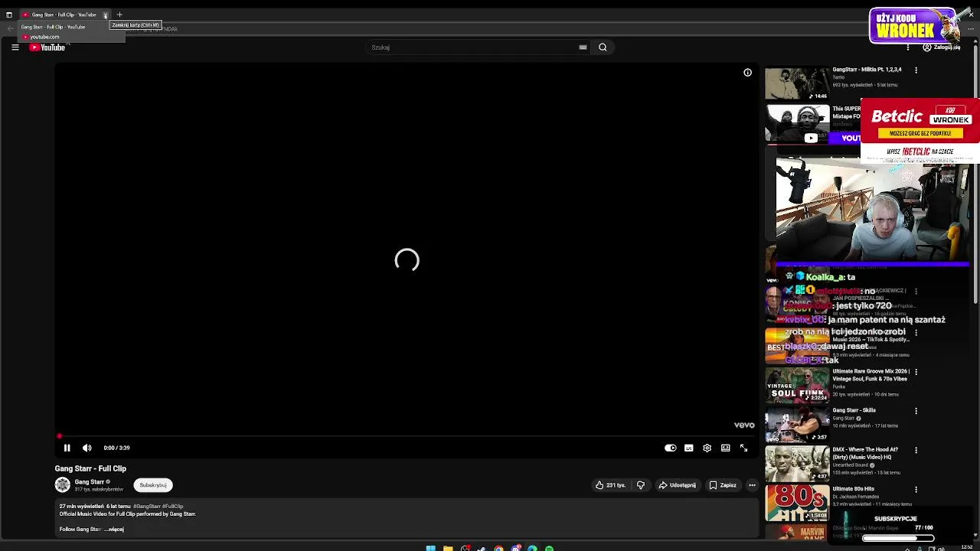The height and width of the screenshot is (551, 980).
Task: Open the Vintage Soul Funk thumbnail
Action: 797,385
